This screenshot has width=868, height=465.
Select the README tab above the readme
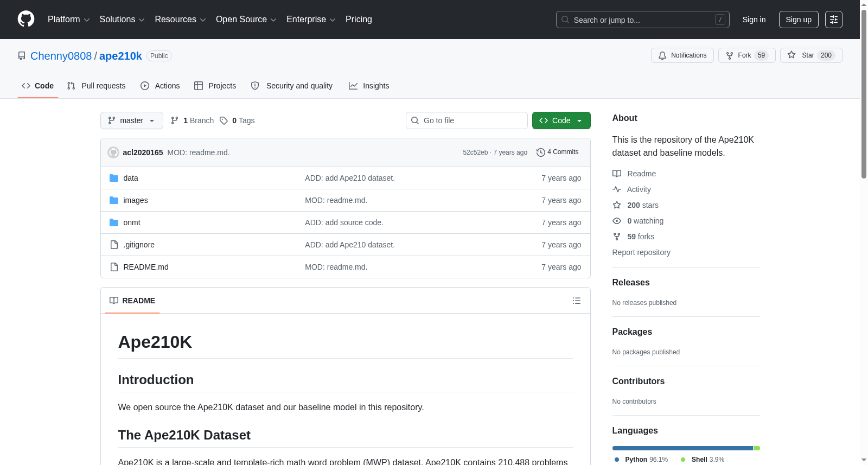pos(132,301)
